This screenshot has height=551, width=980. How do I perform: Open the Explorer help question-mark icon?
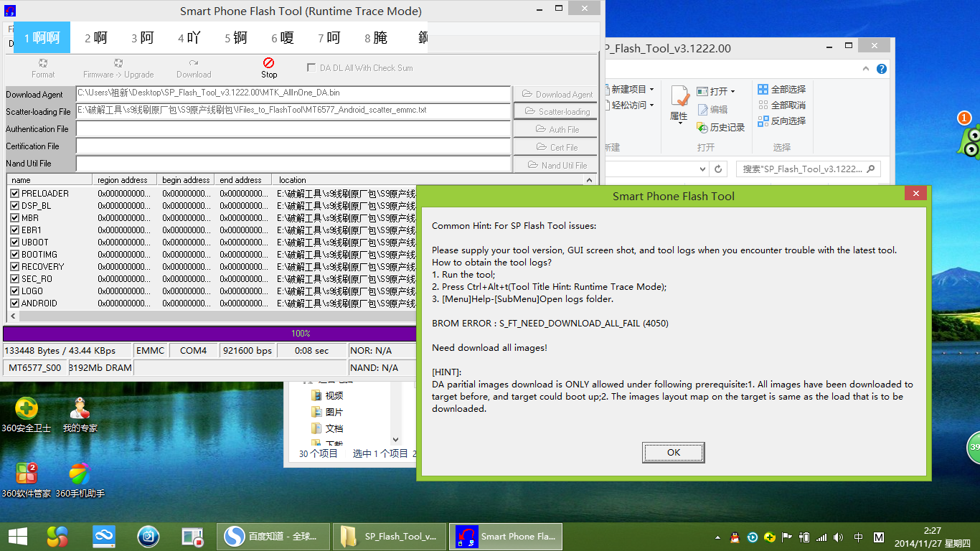click(x=882, y=69)
